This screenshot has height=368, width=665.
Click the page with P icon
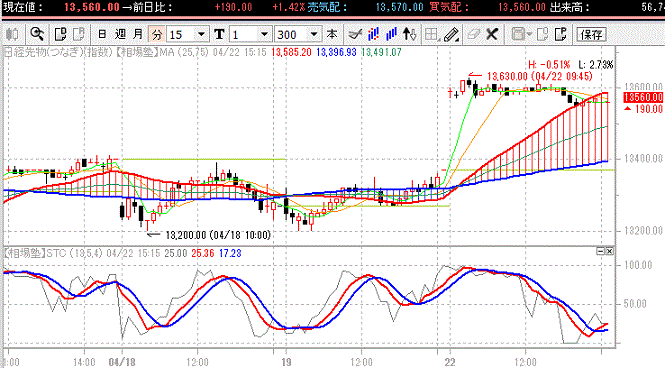pyautogui.click(x=561, y=34)
